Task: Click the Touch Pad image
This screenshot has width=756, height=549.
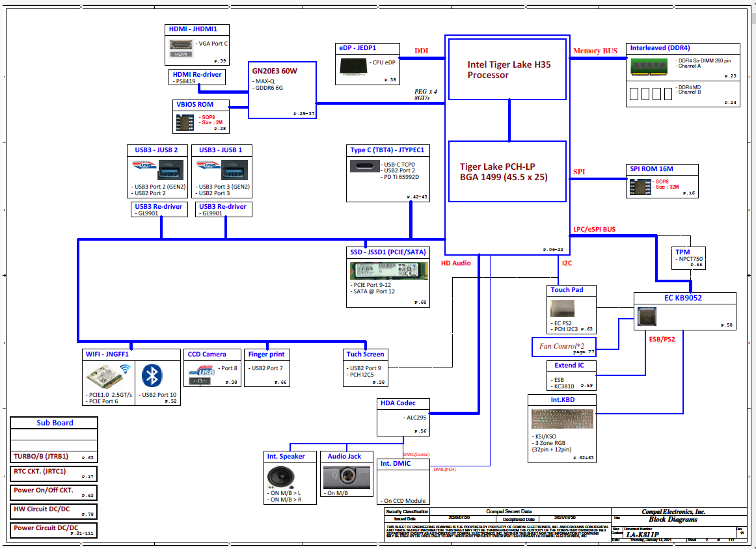Action: [x=562, y=309]
